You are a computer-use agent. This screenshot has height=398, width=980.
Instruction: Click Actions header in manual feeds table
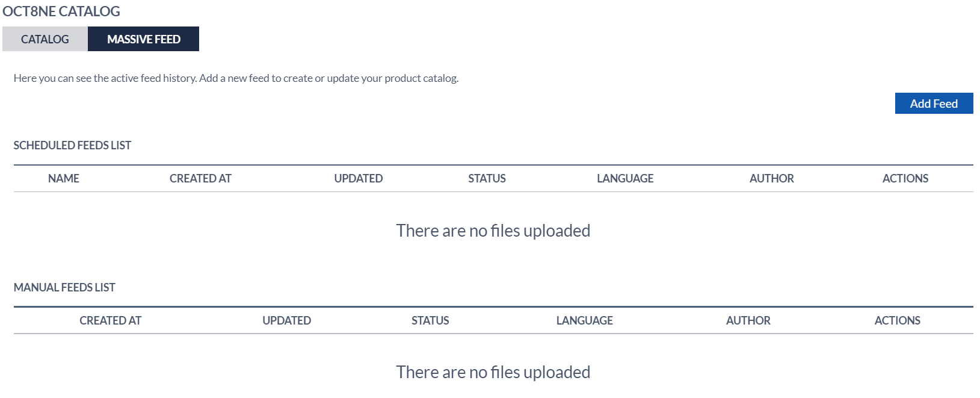(897, 320)
